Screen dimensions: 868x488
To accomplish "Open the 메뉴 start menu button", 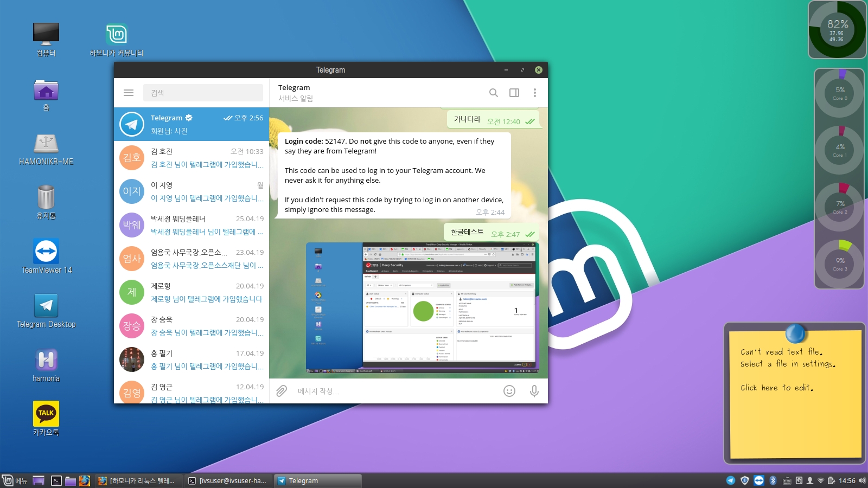I will (x=15, y=480).
